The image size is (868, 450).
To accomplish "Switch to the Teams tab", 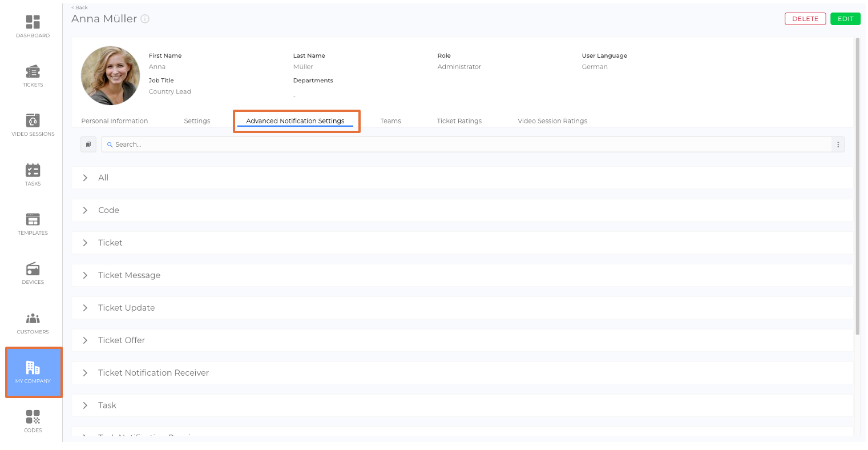I will coord(390,121).
